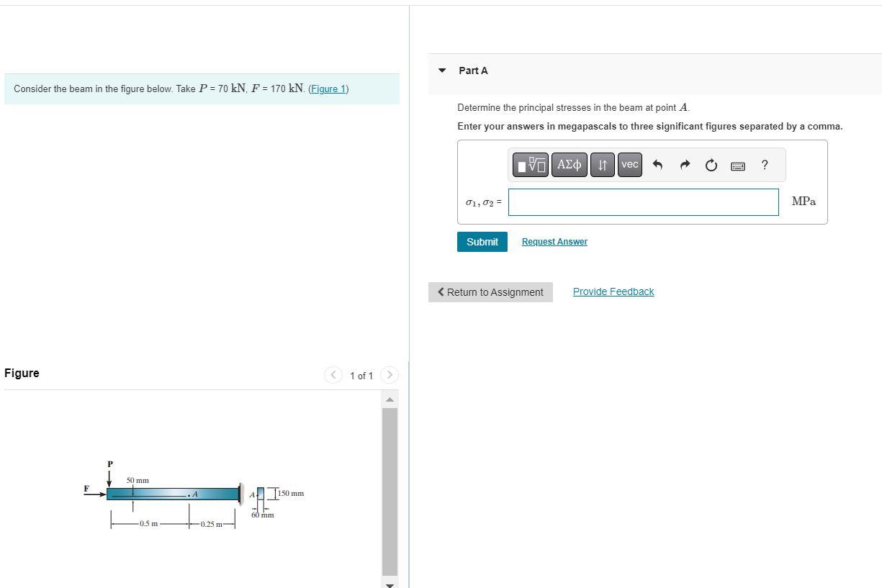Submit your principal stress answer
The height and width of the screenshot is (588, 882).
[481, 241]
